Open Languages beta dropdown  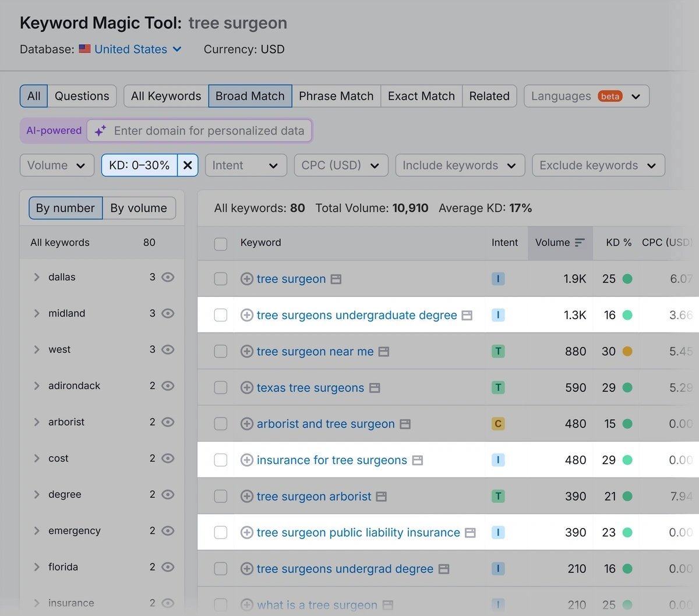[587, 96]
